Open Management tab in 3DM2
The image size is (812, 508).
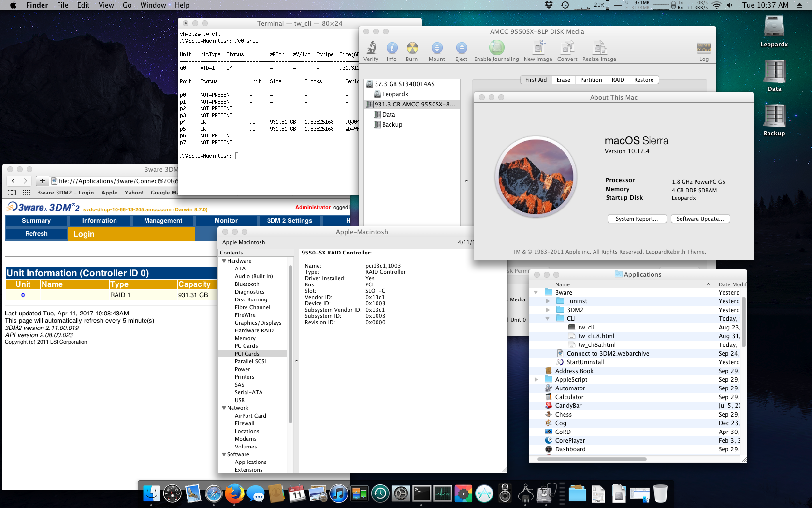(163, 221)
